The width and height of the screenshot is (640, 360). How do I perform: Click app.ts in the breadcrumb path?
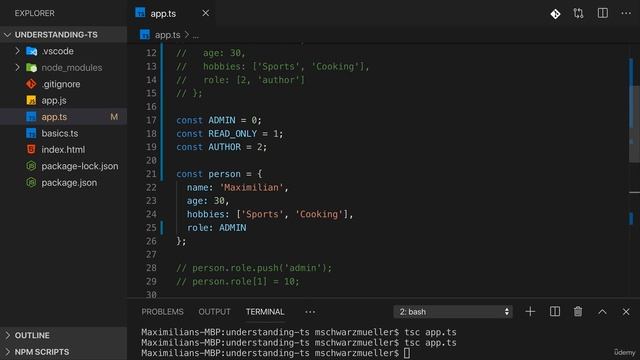click(167, 35)
